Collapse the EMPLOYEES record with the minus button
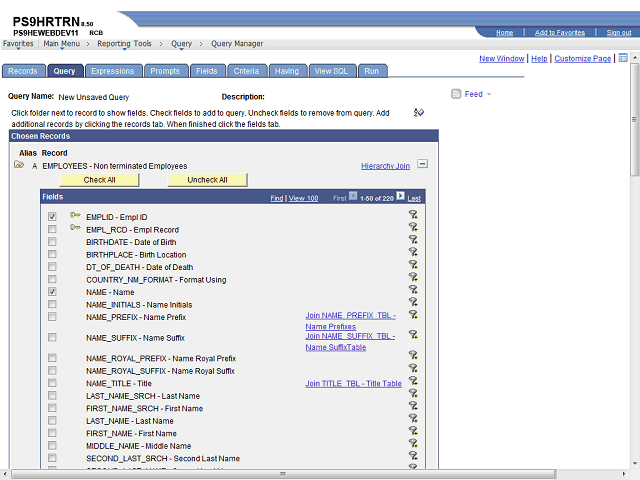 pyautogui.click(x=422, y=165)
